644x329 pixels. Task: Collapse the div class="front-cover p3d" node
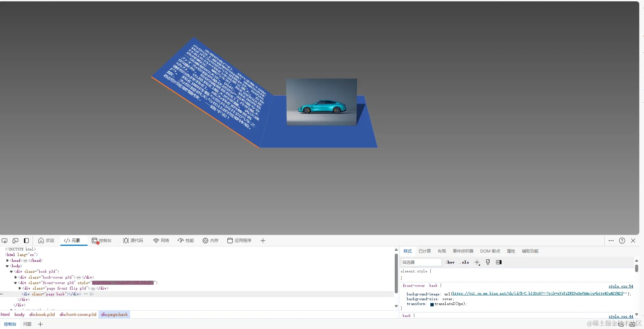[16, 283]
